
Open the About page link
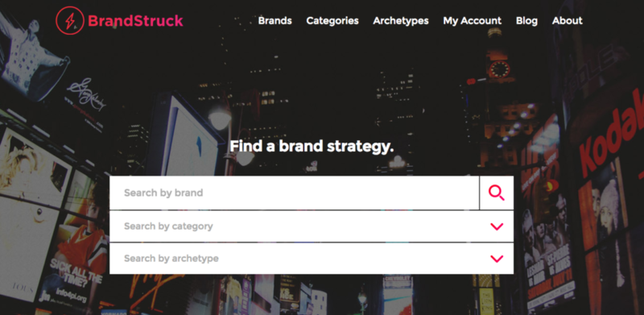(568, 21)
